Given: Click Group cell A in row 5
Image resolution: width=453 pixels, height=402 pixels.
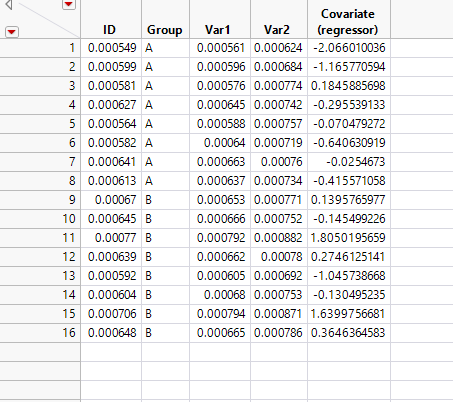Looking at the screenshot, I should click(165, 124).
